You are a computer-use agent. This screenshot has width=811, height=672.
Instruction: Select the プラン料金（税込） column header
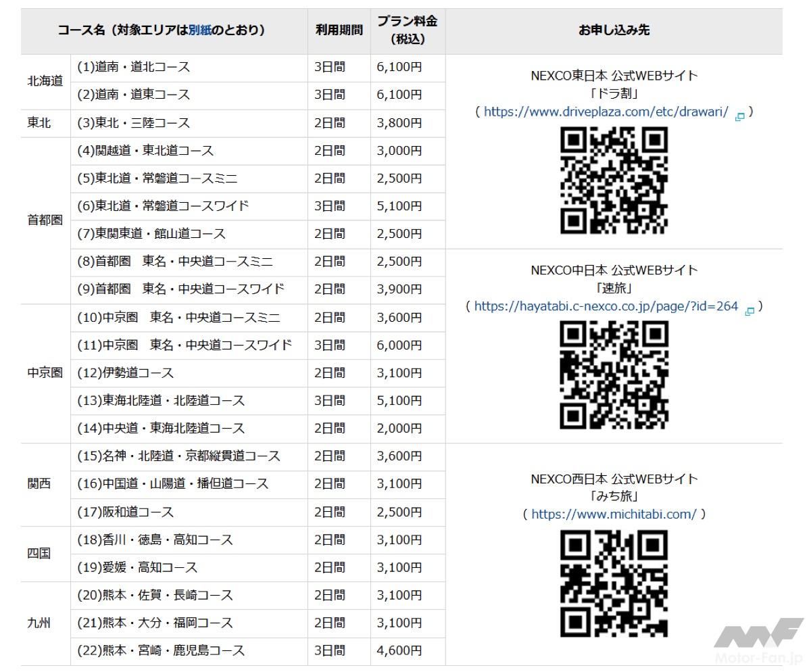coord(408,31)
